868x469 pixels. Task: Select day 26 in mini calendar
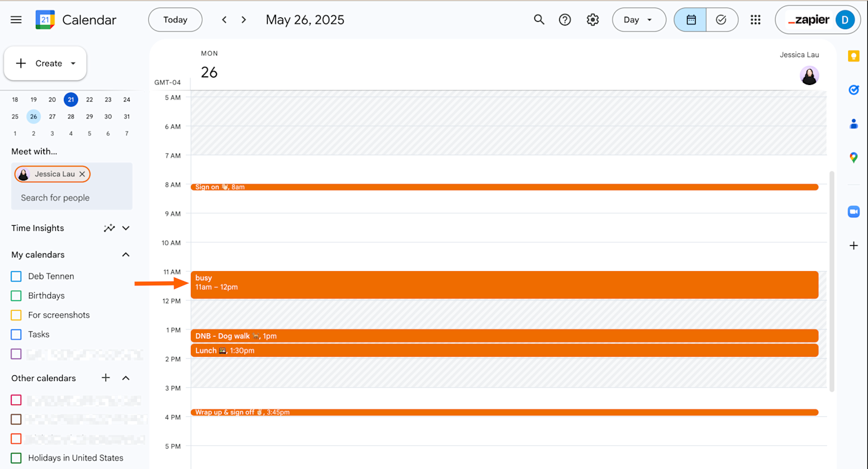click(33, 117)
